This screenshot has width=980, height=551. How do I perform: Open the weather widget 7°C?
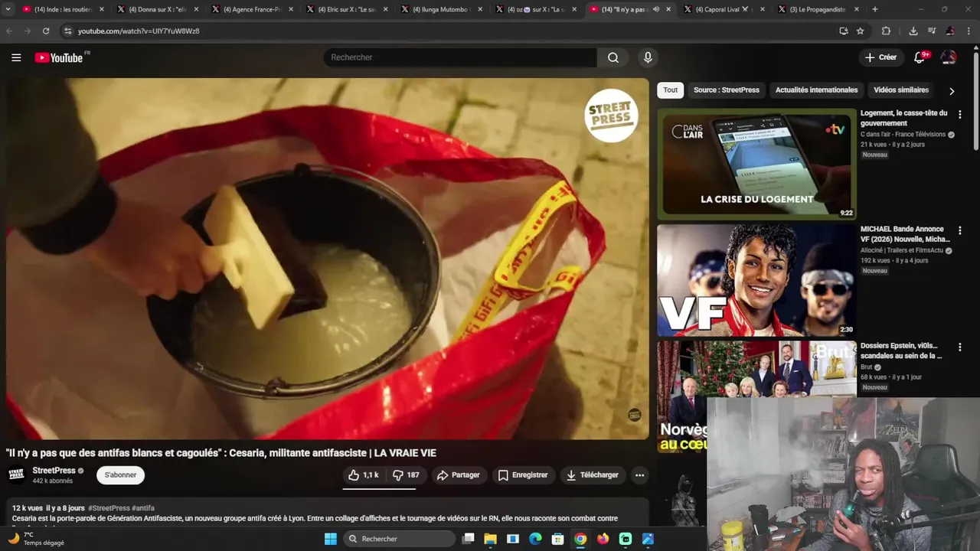[36, 539]
